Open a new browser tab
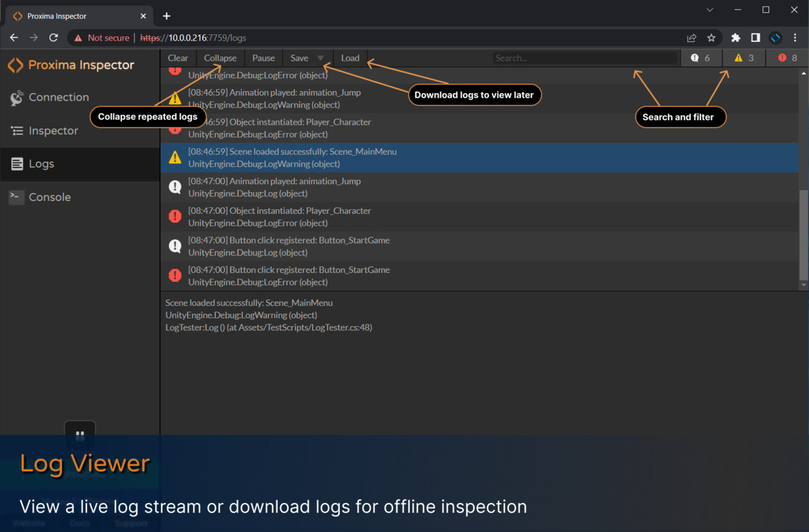809x532 pixels. pos(167,16)
